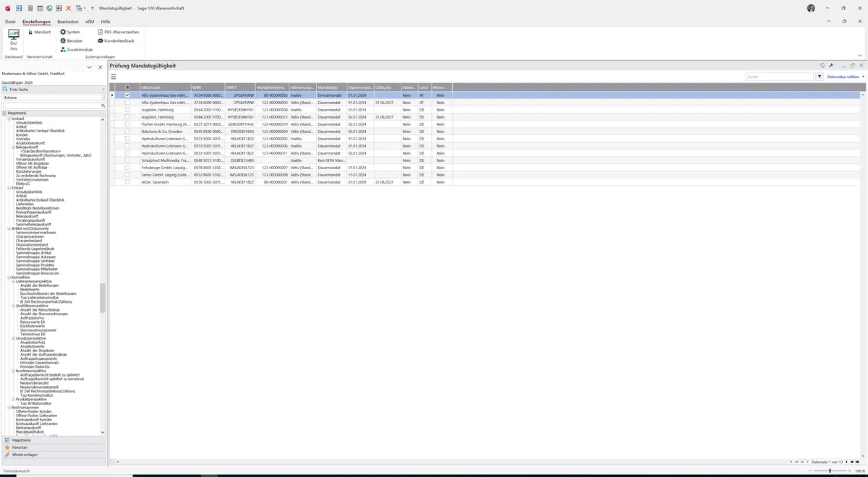868x477 pixels.
Task: Show the Hauptmenü section at the bottom
Action: (53, 439)
